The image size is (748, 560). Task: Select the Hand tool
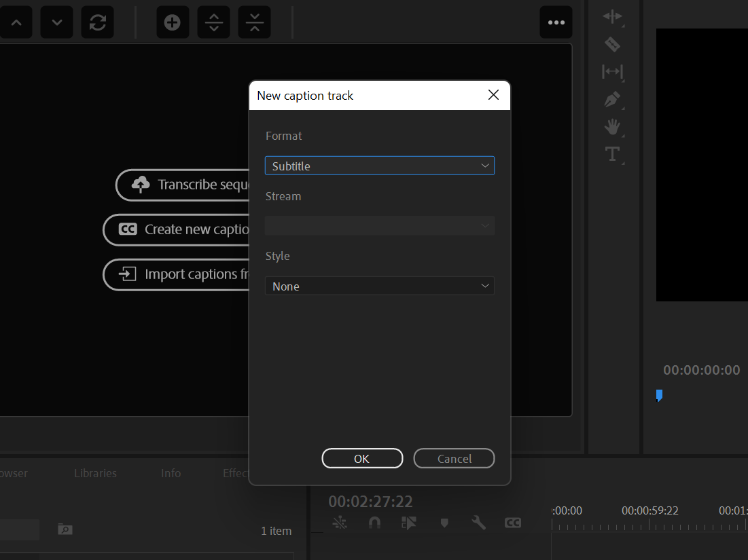point(612,126)
